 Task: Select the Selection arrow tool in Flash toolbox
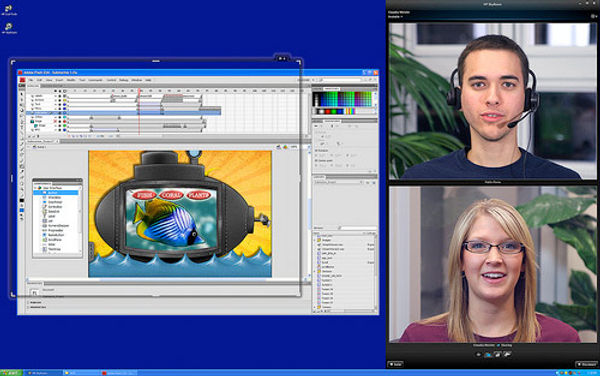click(22, 94)
